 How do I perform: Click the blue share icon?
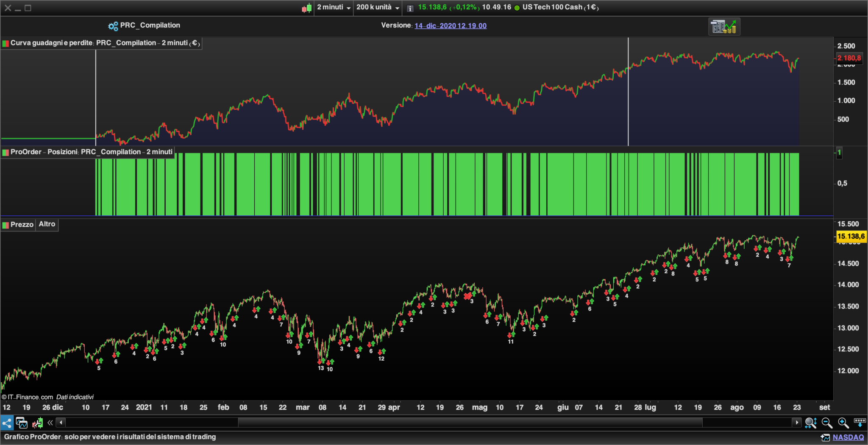[x=7, y=423]
